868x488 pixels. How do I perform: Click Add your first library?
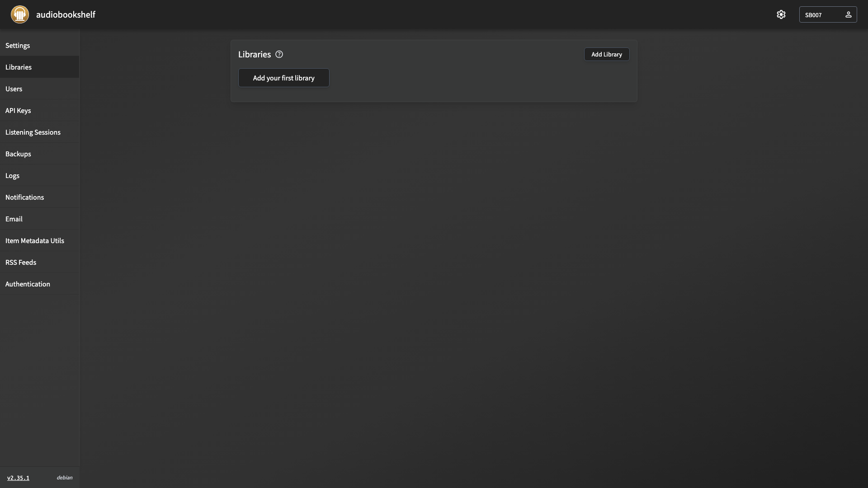(284, 78)
